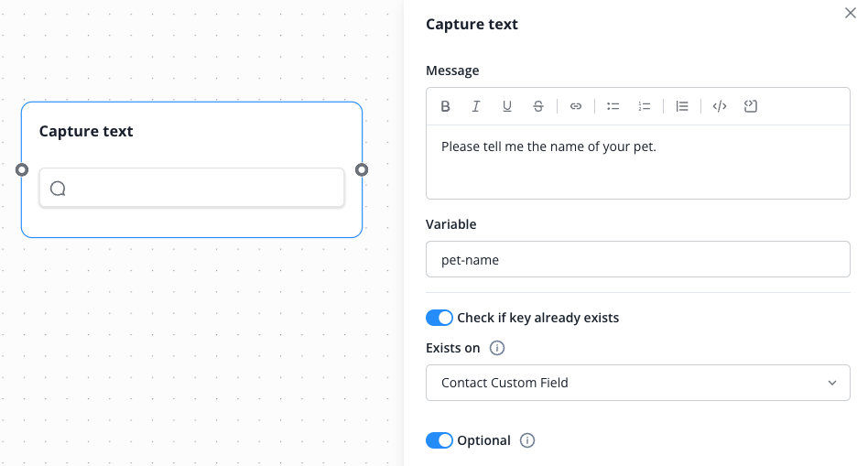Viewport: 868px width, 466px height.
Task: Apply italic formatting
Action: (476, 106)
